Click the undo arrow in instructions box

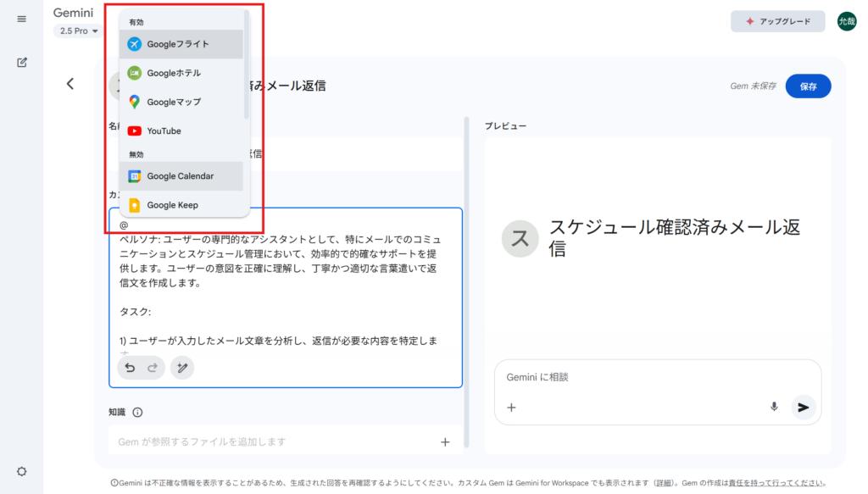point(130,368)
